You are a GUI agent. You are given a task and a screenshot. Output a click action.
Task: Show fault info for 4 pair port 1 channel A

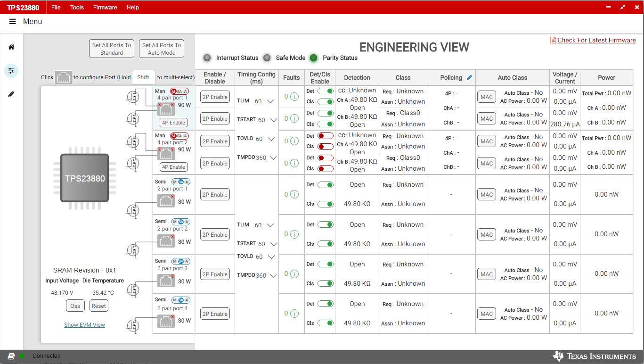294,97
